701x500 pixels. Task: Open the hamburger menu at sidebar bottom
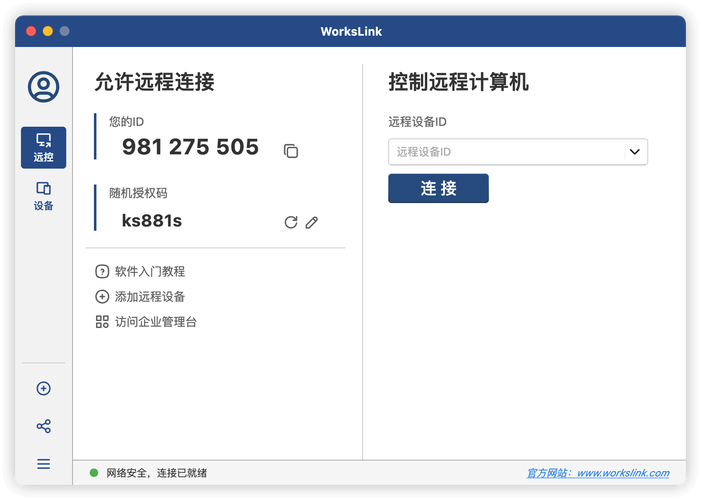tap(43, 464)
